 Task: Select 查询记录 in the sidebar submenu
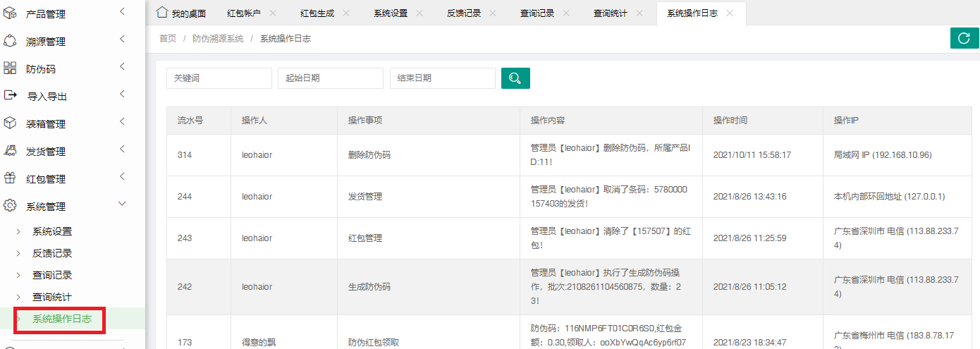click(52, 275)
